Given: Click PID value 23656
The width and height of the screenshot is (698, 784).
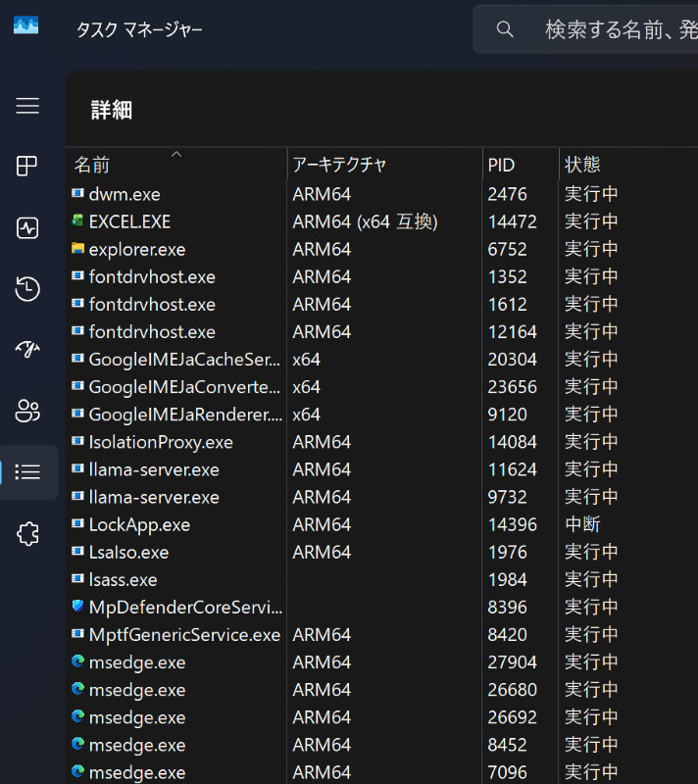Looking at the screenshot, I should tap(512, 386).
